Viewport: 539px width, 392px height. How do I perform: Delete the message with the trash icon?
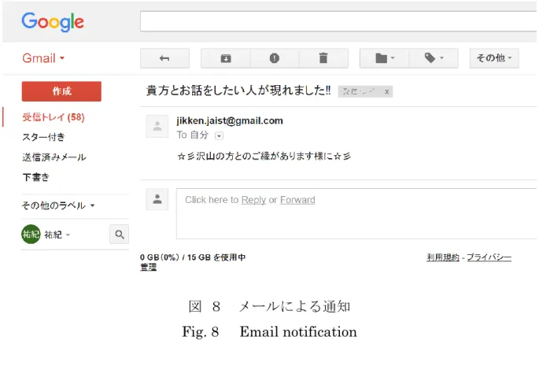coord(323,58)
